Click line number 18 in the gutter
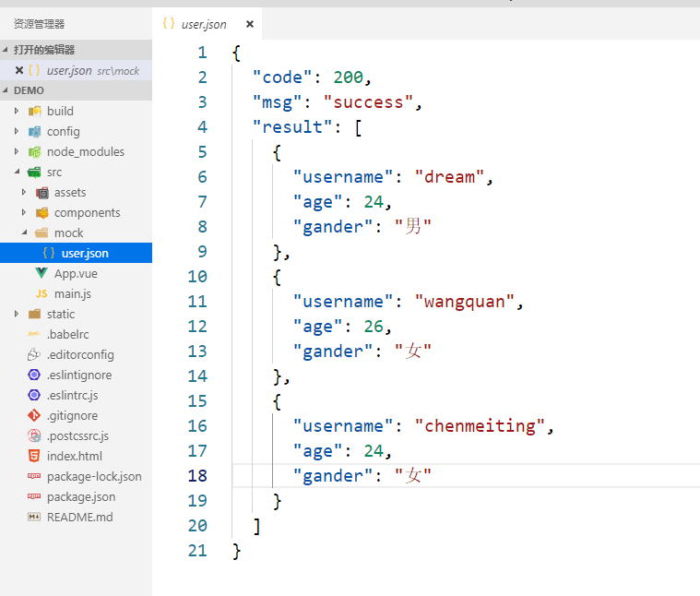The height and width of the screenshot is (596, 700). click(x=198, y=475)
